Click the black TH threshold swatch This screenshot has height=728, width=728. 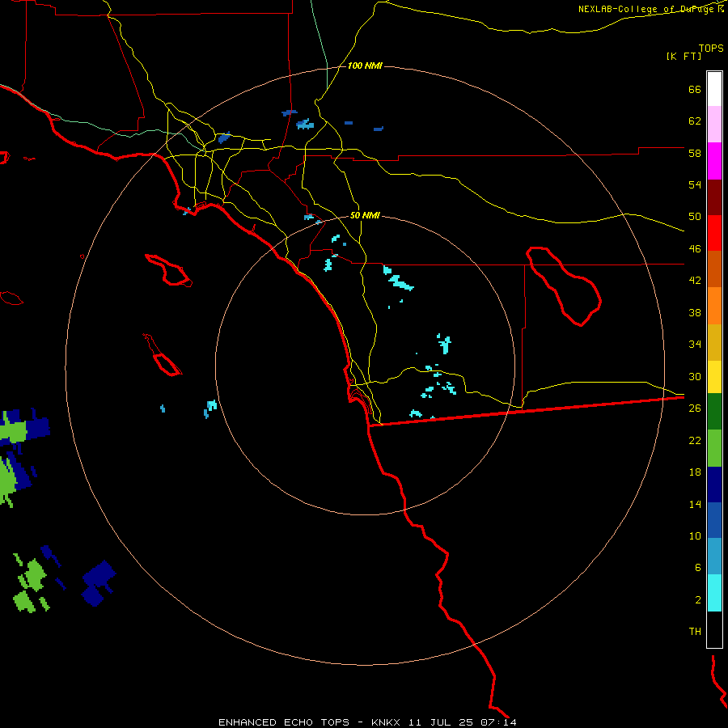point(714,629)
